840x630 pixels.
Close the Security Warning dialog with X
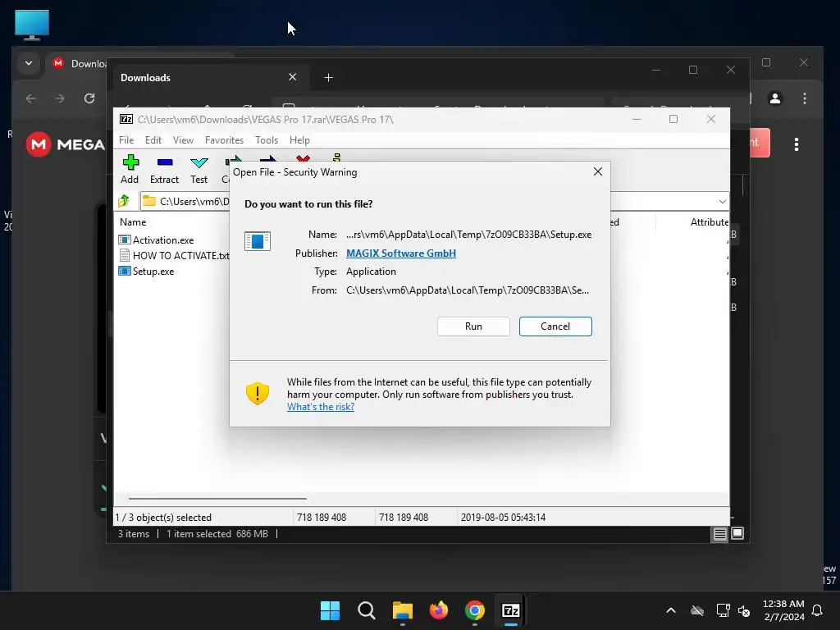click(x=598, y=171)
